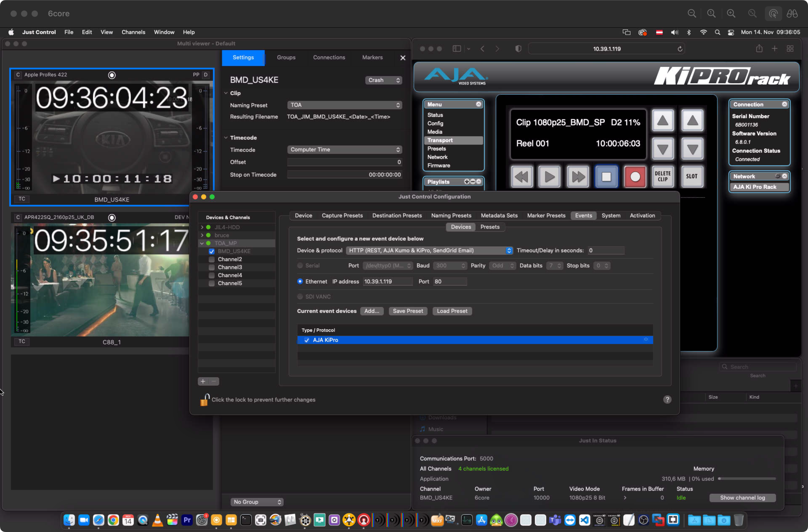
Task: Switch to the Connections tab in Multi viewer
Action: [x=329, y=58]
